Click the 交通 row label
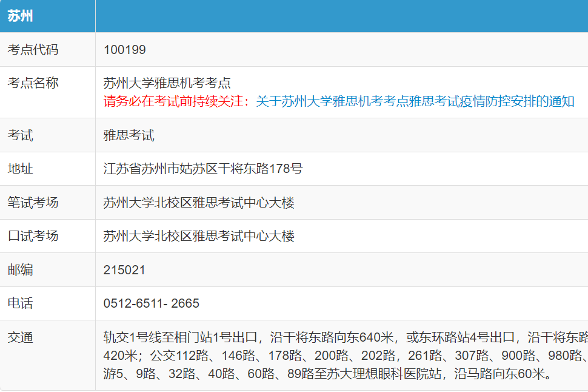The image size is (588, 392). (x=20, y=337)
